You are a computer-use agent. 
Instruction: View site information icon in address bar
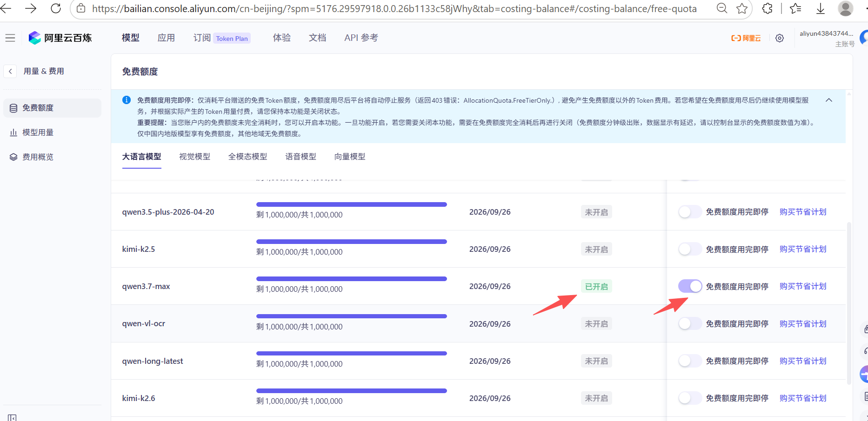pyautogui.click(x=81, y=8)
